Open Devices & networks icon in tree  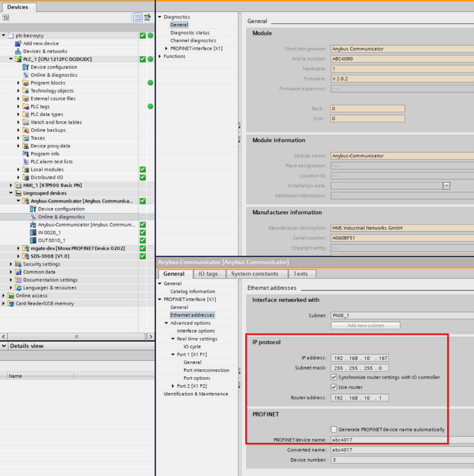[18, 51]
